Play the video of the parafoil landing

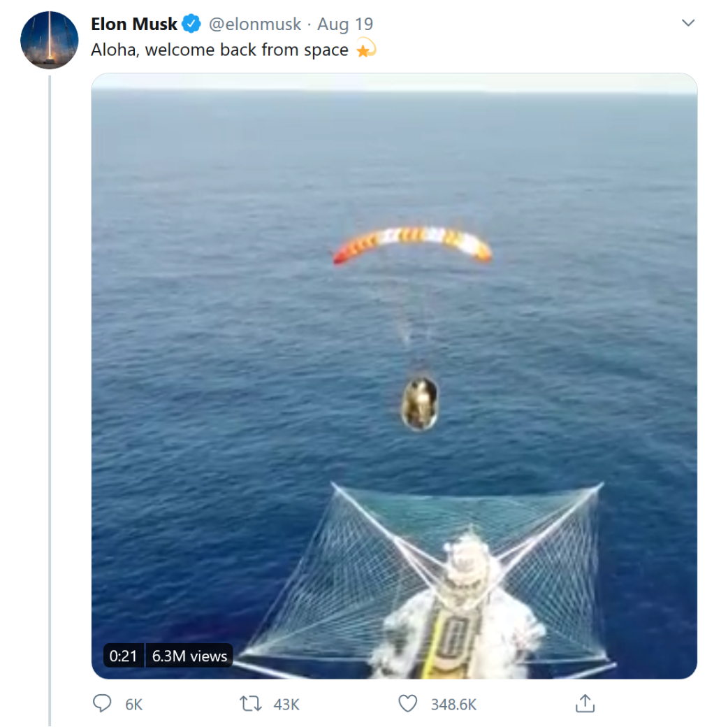click(394, 350)
